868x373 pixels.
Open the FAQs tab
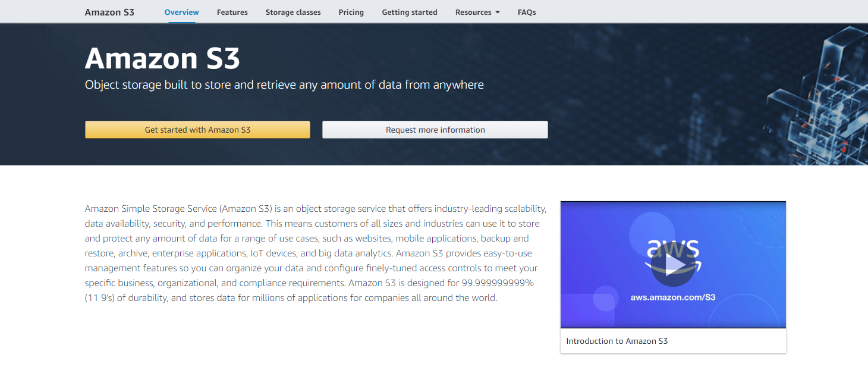click(x=526, y=12)
